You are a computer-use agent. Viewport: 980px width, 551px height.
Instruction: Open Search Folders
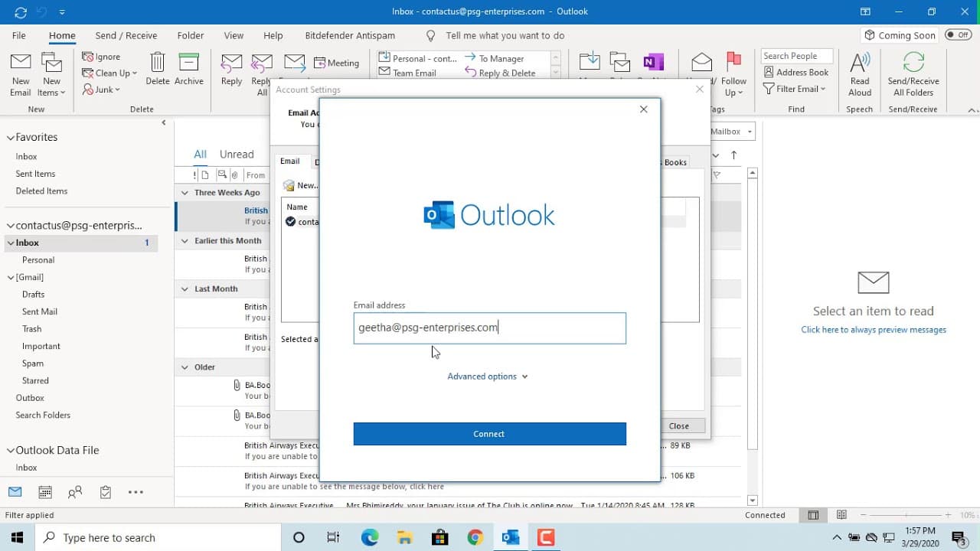(43, 416)
